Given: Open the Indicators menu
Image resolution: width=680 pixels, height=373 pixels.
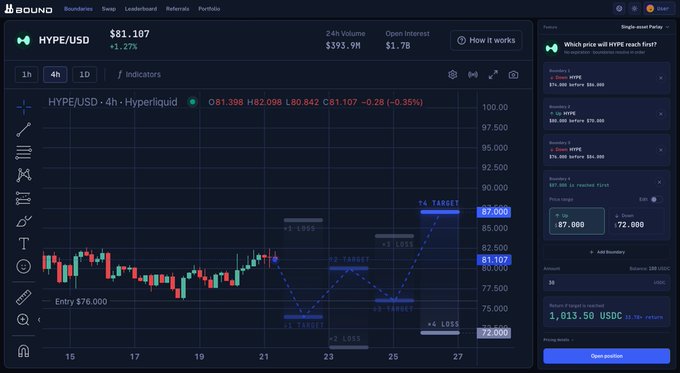Looking at the screenshot, I should click(x=139, y=75).
